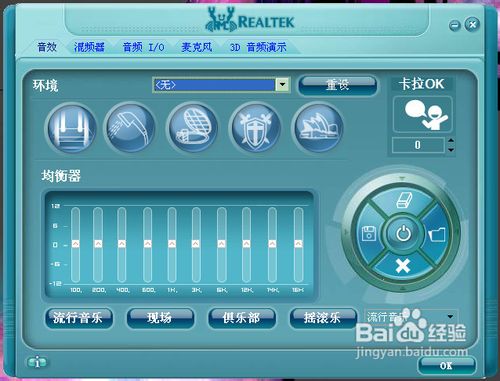The width and height of the screenshot is (500, 381).
Task: Apply the 现场 equalizer preset
Action: pyautogui.click(x=160, y=318)
